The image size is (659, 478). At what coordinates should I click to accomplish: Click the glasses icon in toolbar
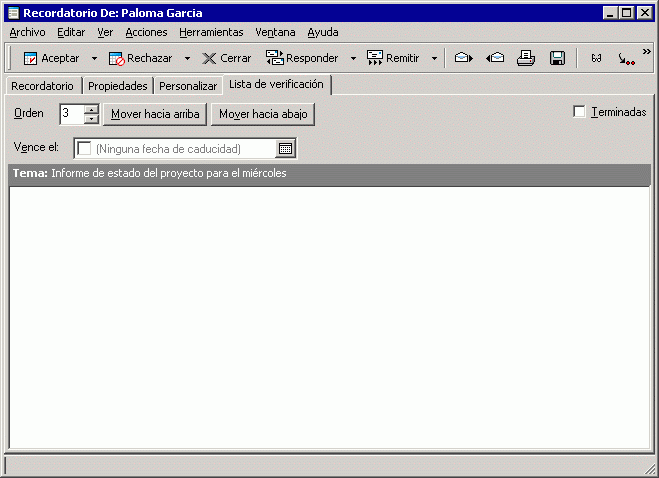(x=596, y=58)
